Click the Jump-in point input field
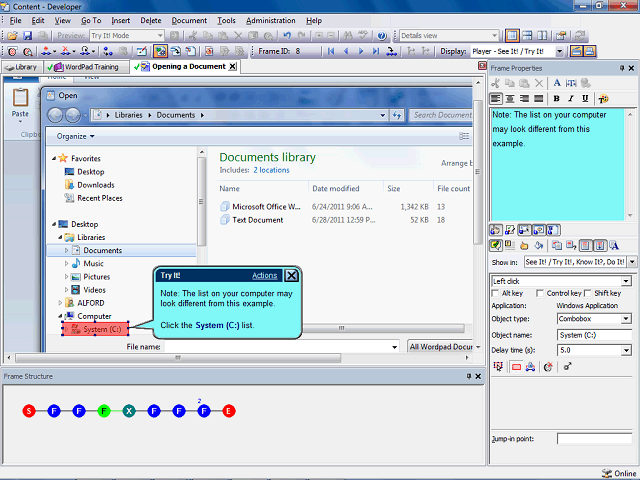The image size is (640, 480). click(x=594, y=439)
